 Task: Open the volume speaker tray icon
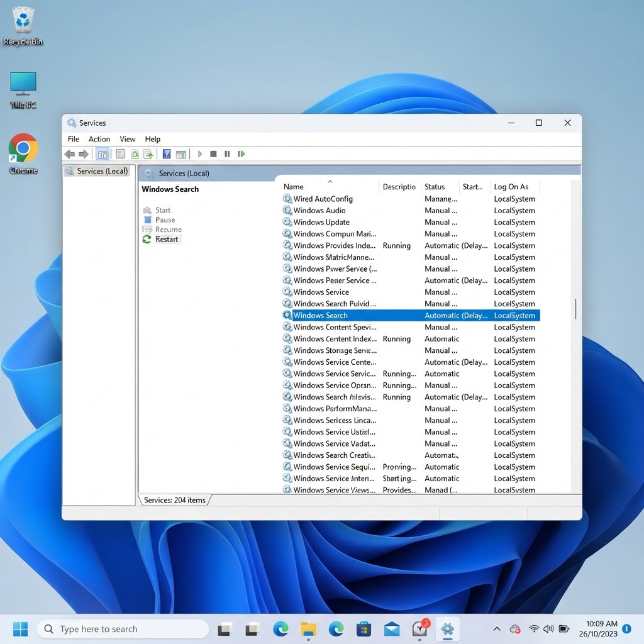[548, 629]
